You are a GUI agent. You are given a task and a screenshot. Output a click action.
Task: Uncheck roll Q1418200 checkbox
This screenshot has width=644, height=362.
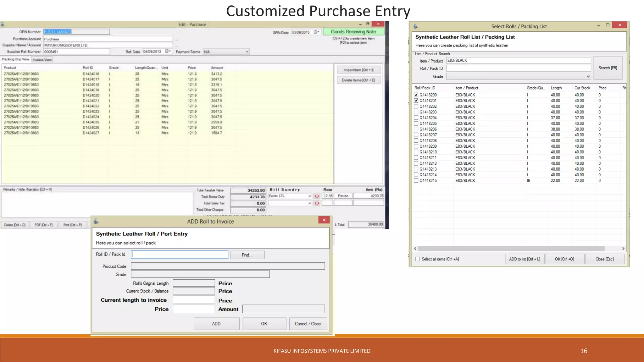click(x=416, y=95)
